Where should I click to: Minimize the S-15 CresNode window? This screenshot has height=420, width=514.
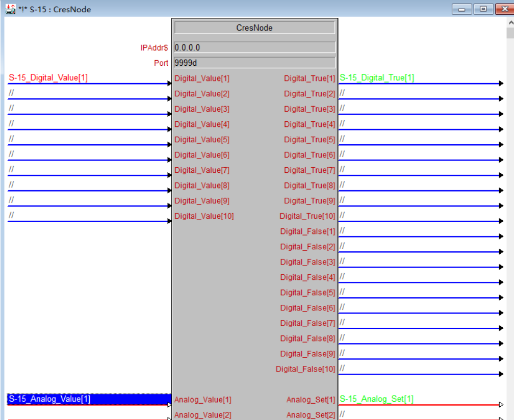(461, 9)
